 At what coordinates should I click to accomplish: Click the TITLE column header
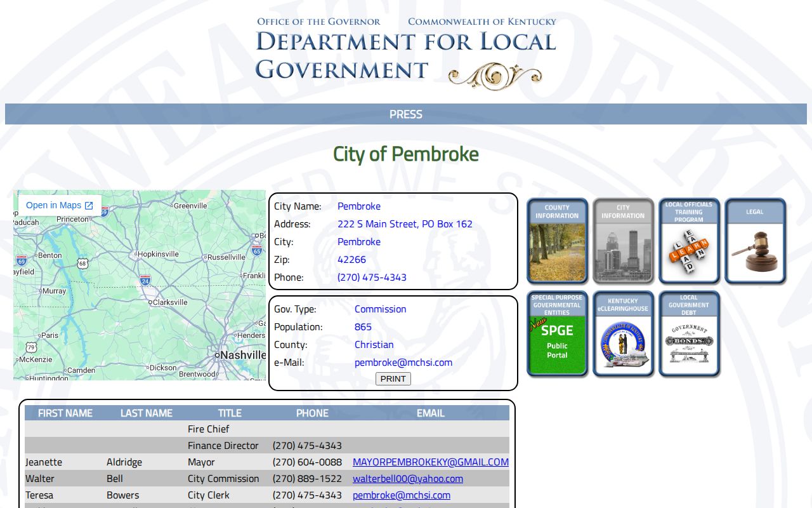(230, 413)
